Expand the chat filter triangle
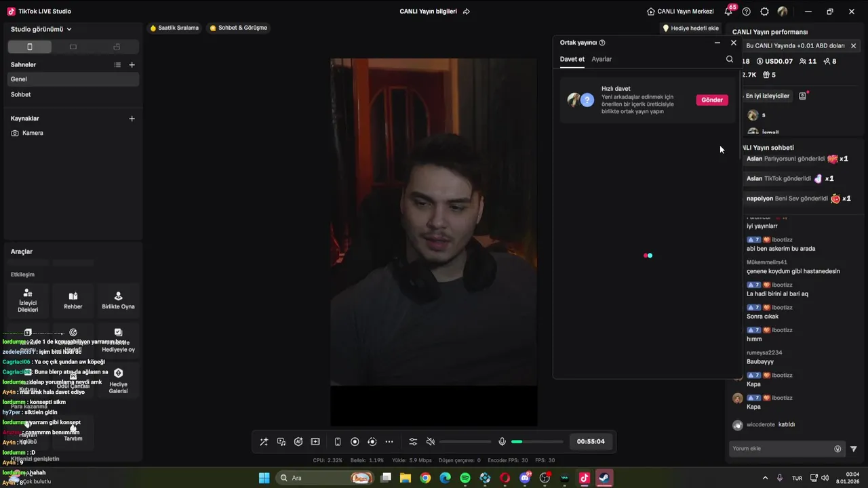The height and width of the screenshot is (488, 868). [x=854, y=449]
